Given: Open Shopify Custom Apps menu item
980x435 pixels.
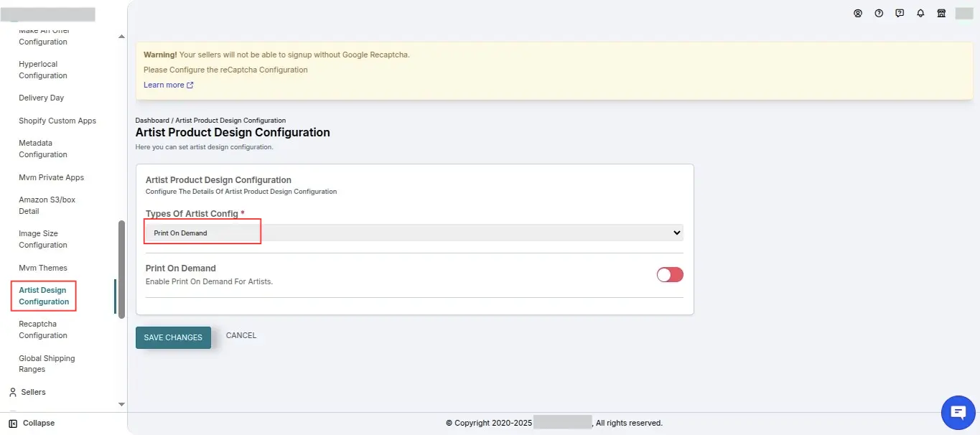Looking at the screenshot, I should pyautogui.click(x=57, y=121).
